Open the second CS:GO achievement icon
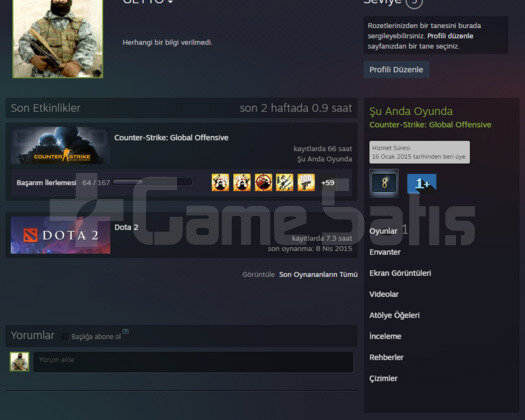The image size is (525, 420). 242,183
